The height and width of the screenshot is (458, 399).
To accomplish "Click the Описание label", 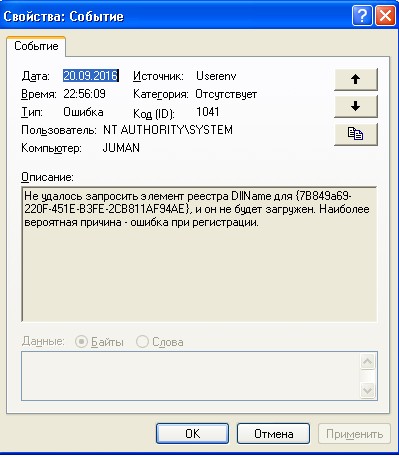I will pyautogui.click(x=47, y=177).
